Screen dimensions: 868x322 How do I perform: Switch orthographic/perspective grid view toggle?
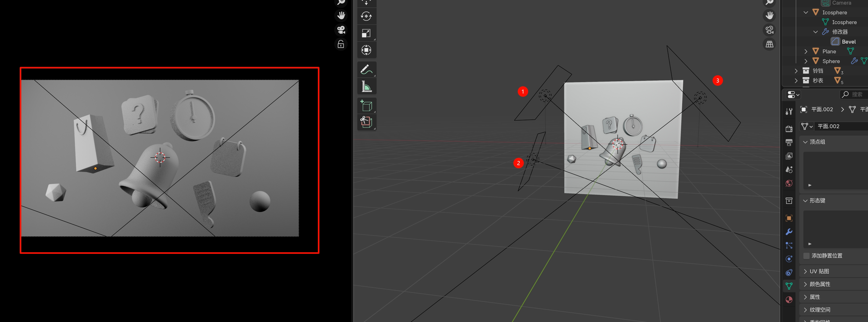tap(769, 44)
